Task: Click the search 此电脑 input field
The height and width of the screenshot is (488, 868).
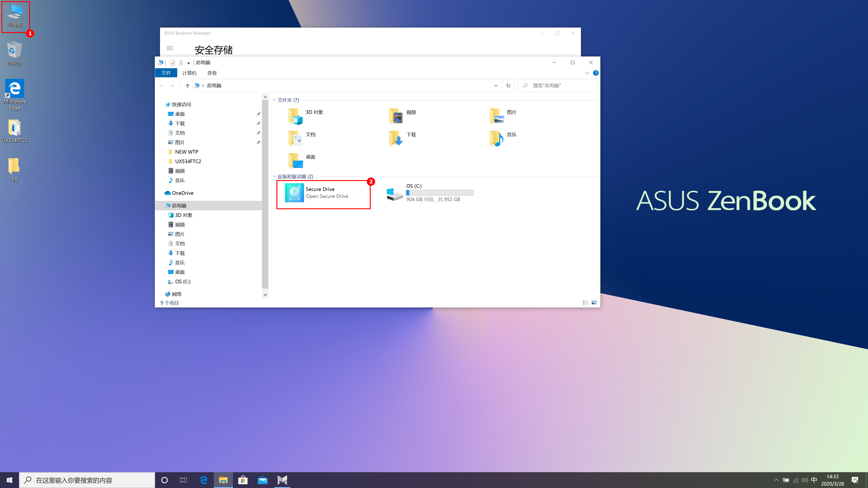Action: coord(557,86)
